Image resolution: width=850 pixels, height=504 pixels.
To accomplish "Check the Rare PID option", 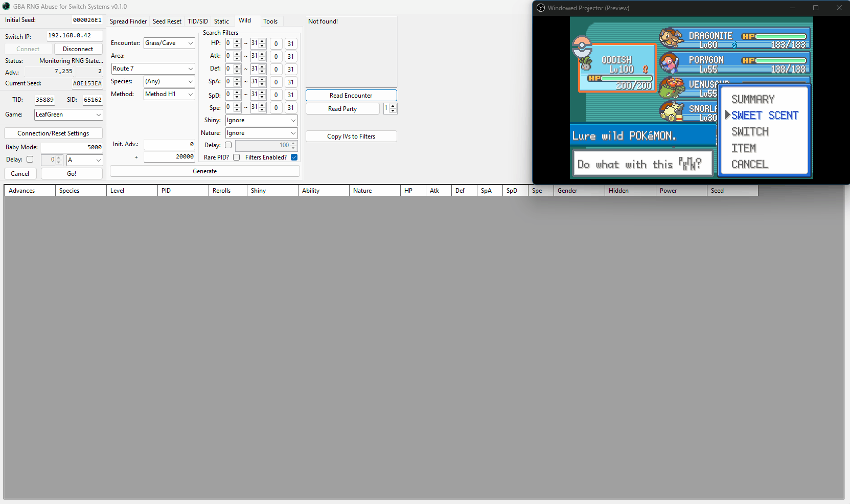I will (237, 157).
